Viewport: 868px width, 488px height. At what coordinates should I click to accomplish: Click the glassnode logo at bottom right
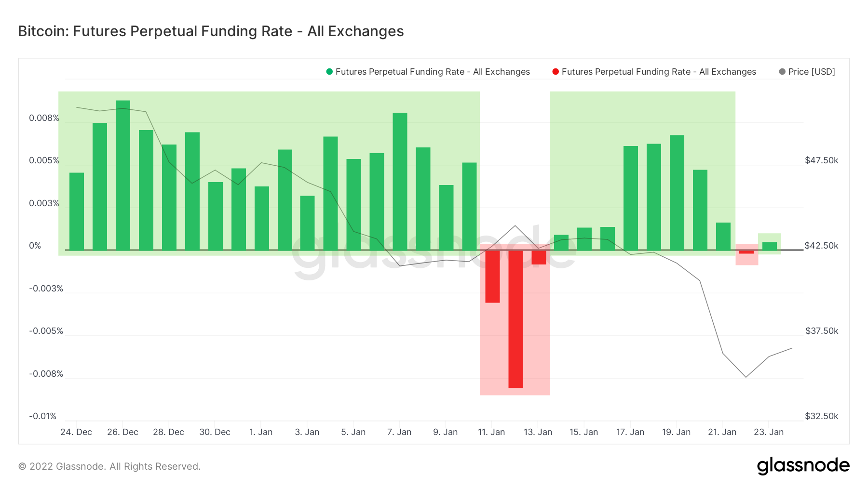[x=803, y=466]
